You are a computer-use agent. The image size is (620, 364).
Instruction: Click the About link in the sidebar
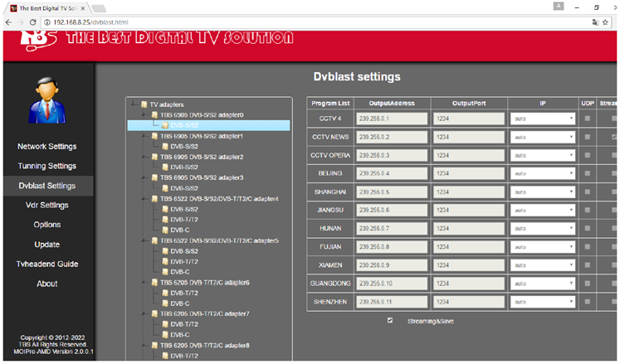(x=46, y=284)
